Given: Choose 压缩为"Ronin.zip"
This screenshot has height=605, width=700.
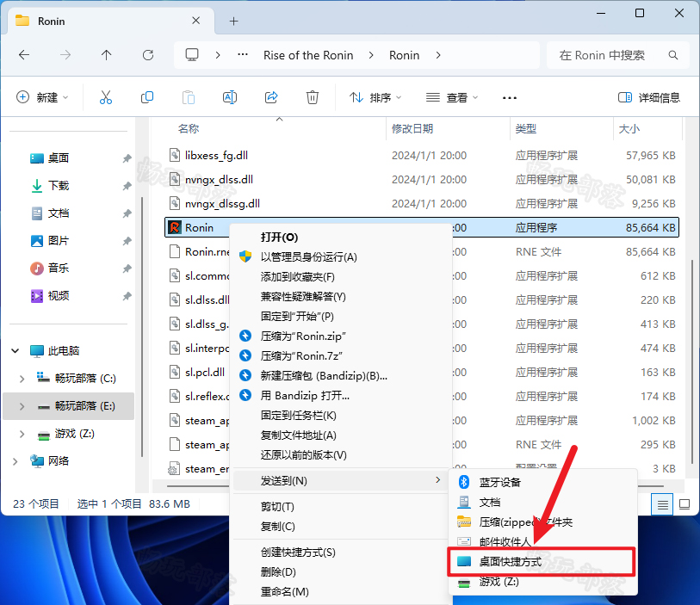Looking at the screenshot, I should point(340,336).
